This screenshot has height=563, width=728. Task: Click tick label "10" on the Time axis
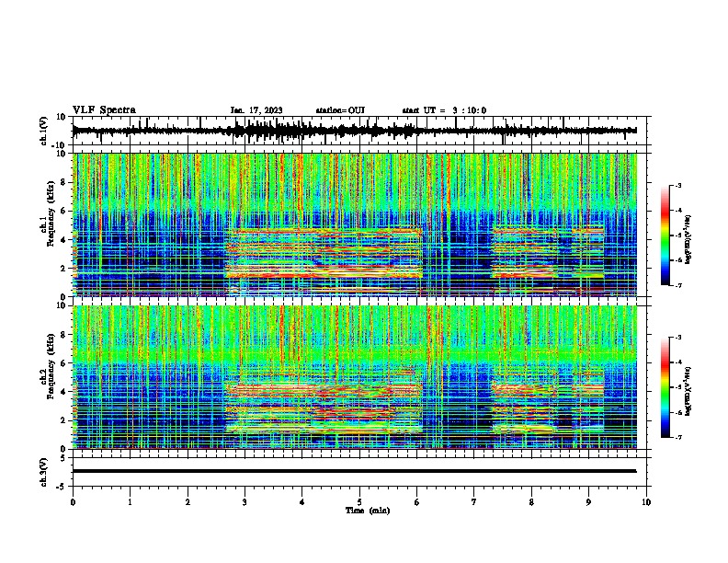click(x=646, y=502)
